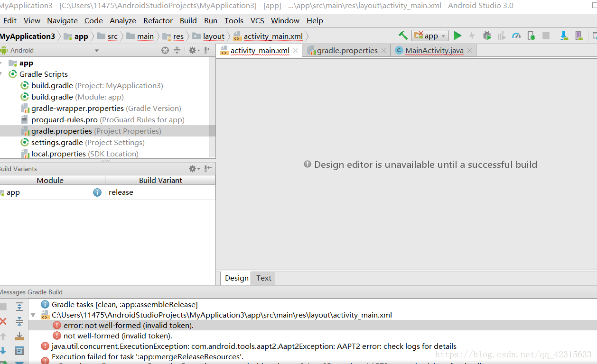Click the red X close messages icon
This screenshot has height=364, width=597.
point(3,321)
